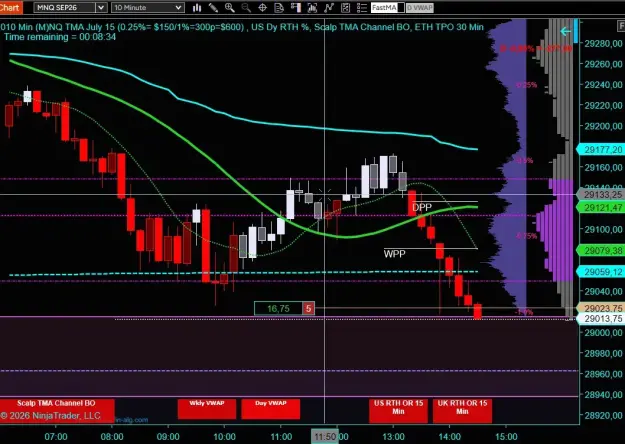The image size is (625, 444).
Task: Toggle the crosshair cursor icon
Action: click(x=263, y=7)
